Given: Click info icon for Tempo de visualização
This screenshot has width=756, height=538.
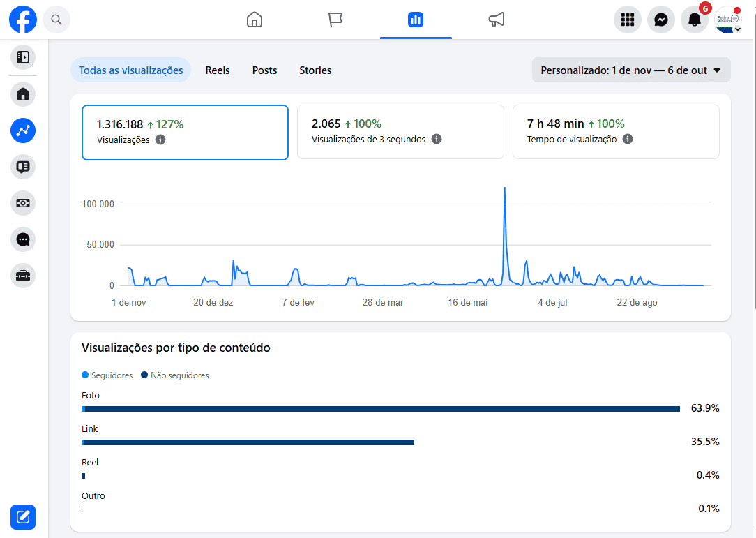Looking at the screenshot, I should point(627,139).
